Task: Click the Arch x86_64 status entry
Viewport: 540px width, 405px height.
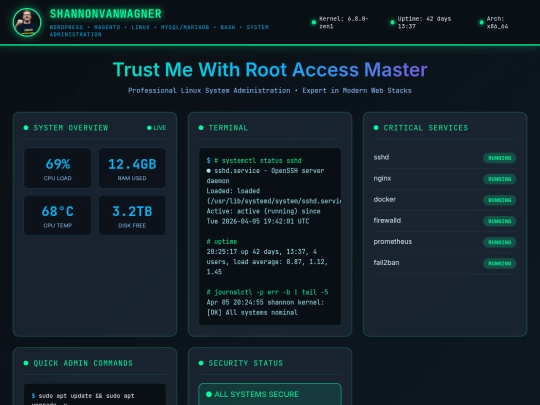Action: tap(494, 22)
